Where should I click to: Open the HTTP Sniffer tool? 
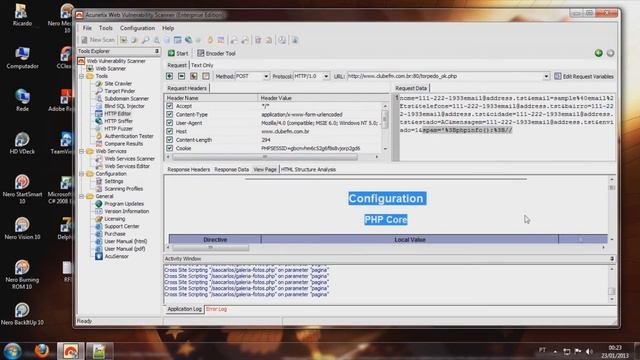click(x=118, y=121)
